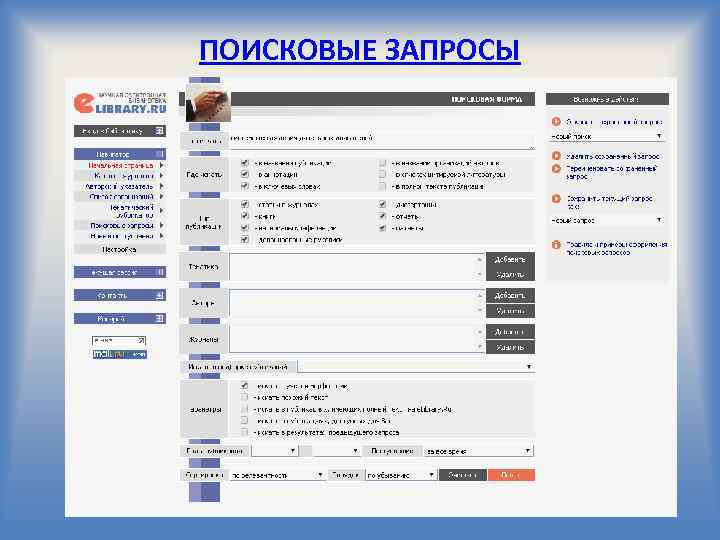Viewport: 720px width, 540px height.
Task: Toggle search in abstract (аннотации) checkbox
Action: [x=244, y=174]
